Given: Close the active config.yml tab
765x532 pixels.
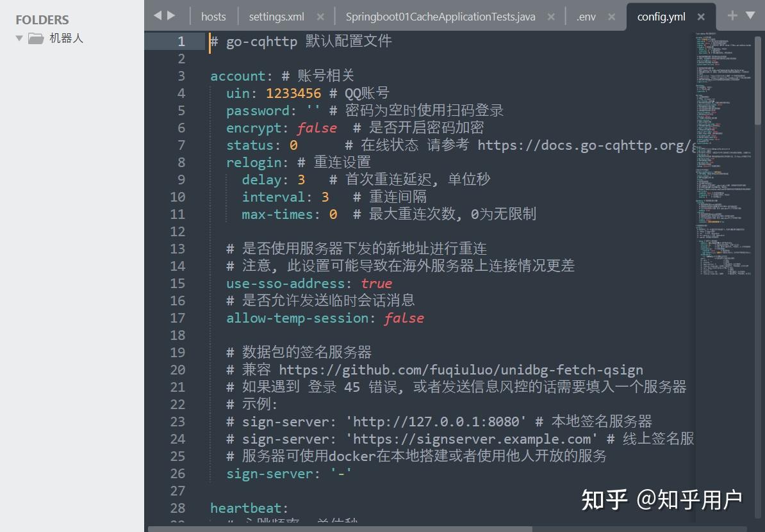Looking at the screenshot, I should click(x=701, y=16).
